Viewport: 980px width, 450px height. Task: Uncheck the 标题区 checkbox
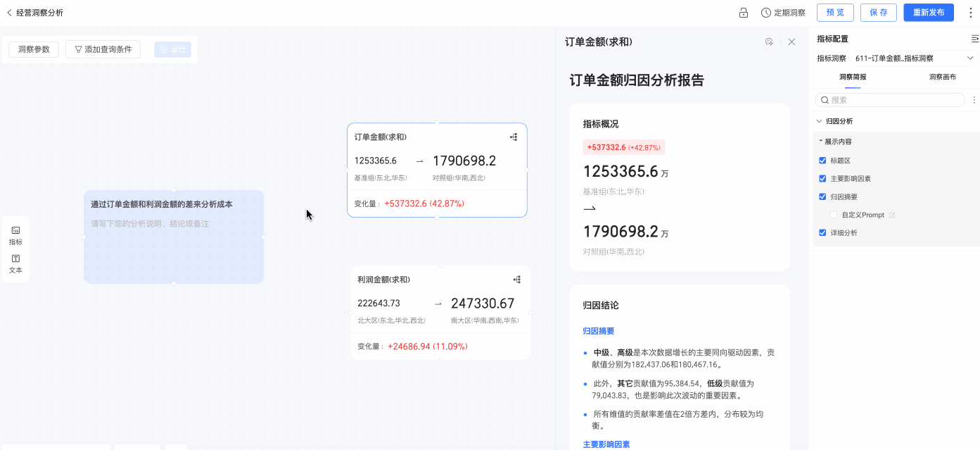tap(822, 161)
